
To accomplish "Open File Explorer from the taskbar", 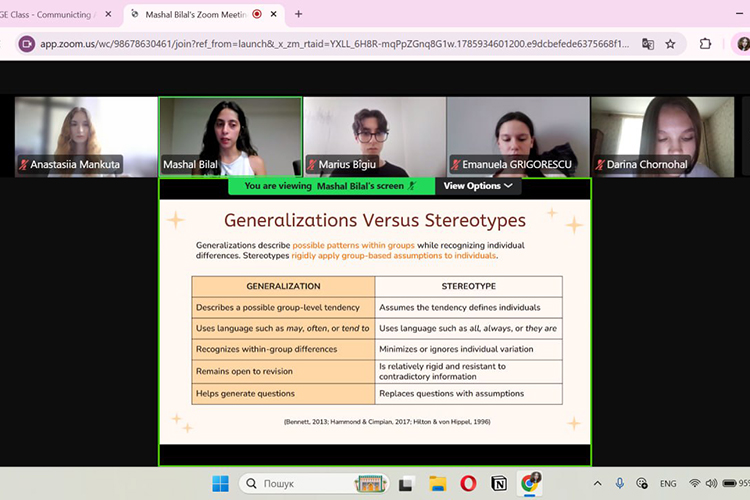I will tap(437, 483).
